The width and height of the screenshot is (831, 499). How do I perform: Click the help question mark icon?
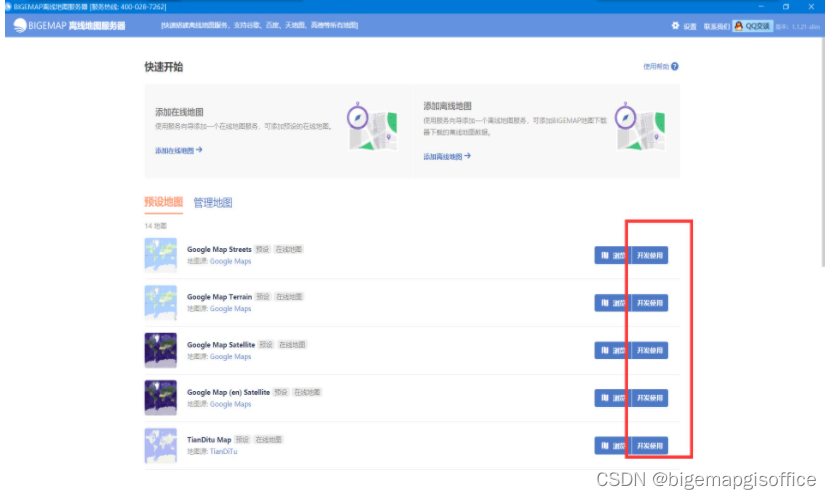click(675, 66)
